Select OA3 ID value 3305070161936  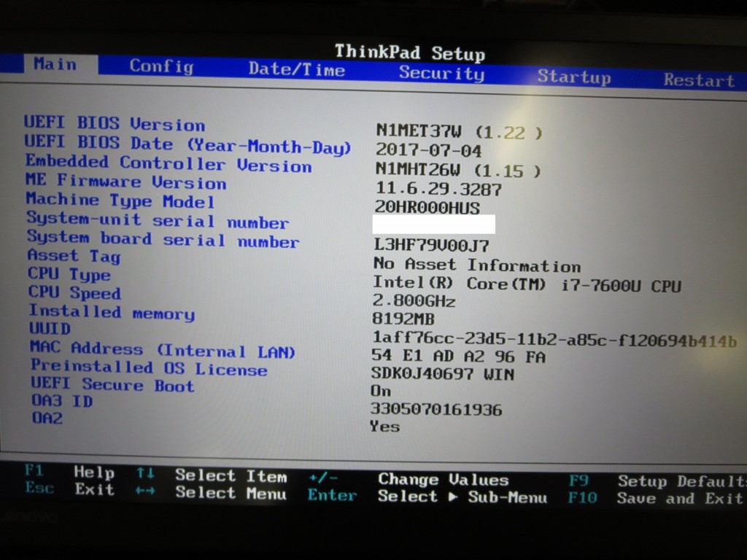point(436,409)
